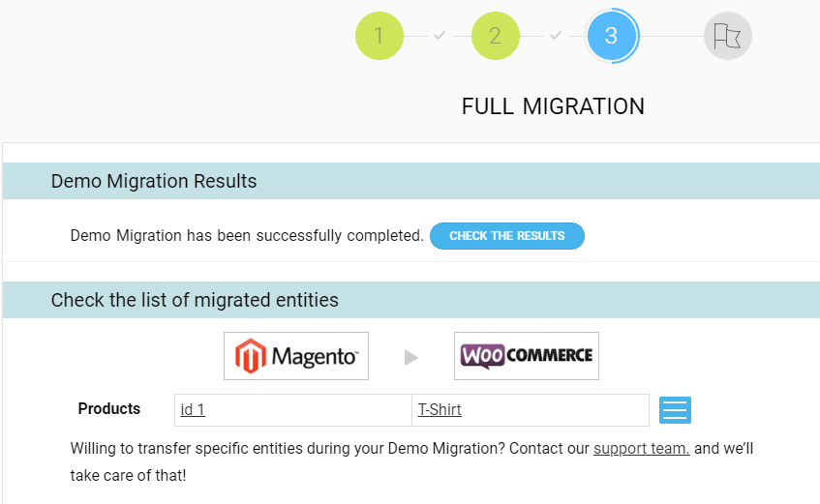Click the WooCommerce logo
Viewport: 820px width, 504px height.
pyautogui.click(x=527, y=356)
